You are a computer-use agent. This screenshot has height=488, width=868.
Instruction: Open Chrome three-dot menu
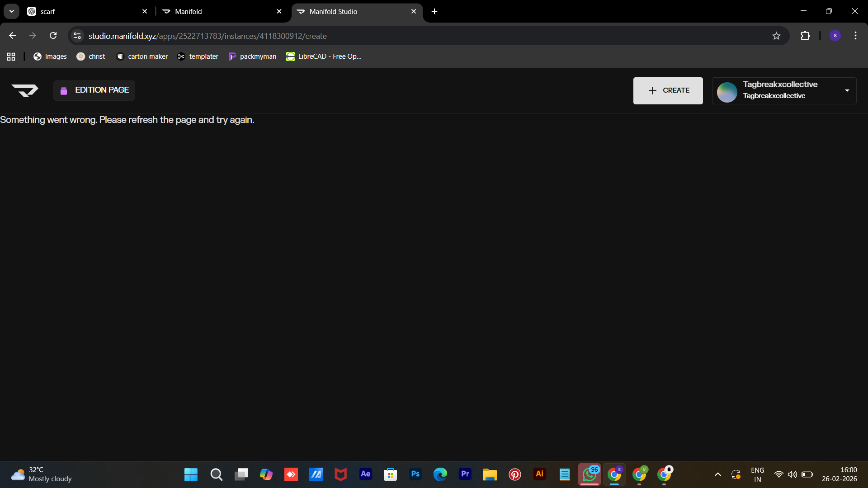point(855,36)
